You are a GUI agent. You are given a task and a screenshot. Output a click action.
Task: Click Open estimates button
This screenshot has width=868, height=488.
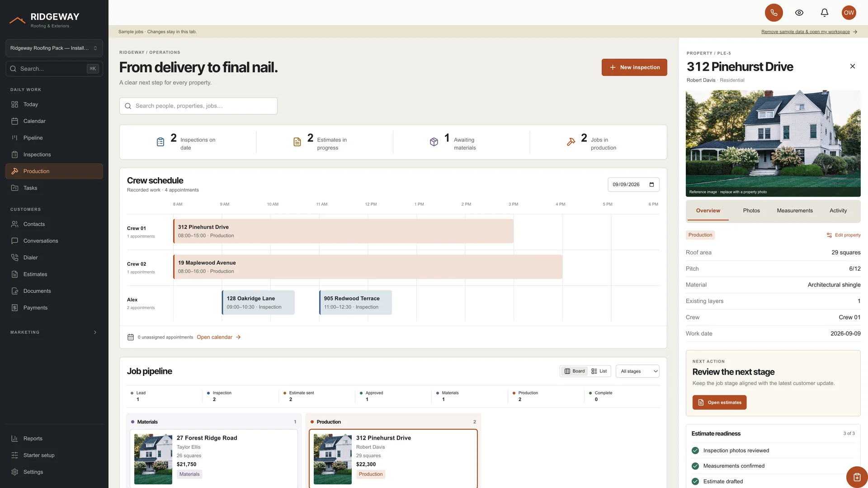tap(719, 403)
